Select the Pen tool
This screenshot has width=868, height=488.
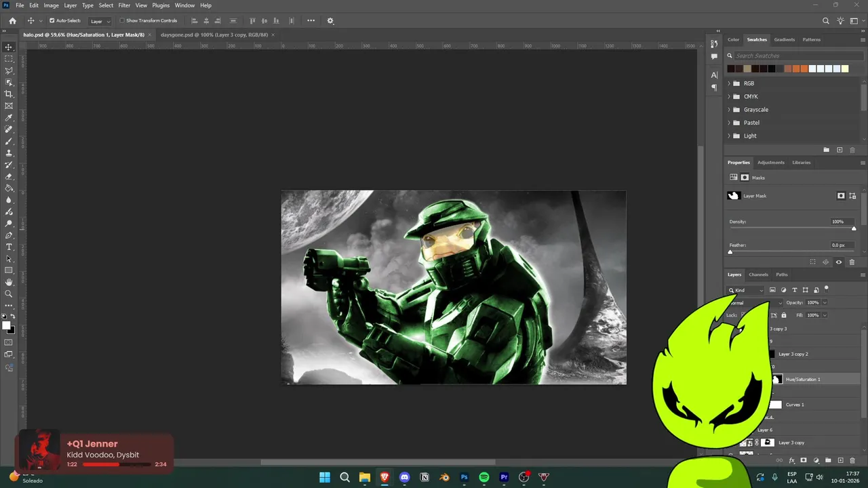coord(9,235)
